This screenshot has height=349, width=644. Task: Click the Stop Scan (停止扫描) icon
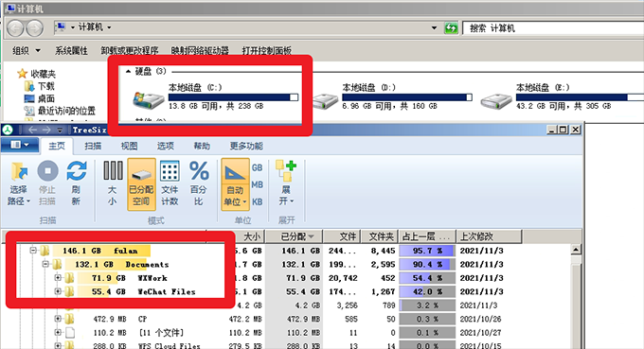point(47,170)
